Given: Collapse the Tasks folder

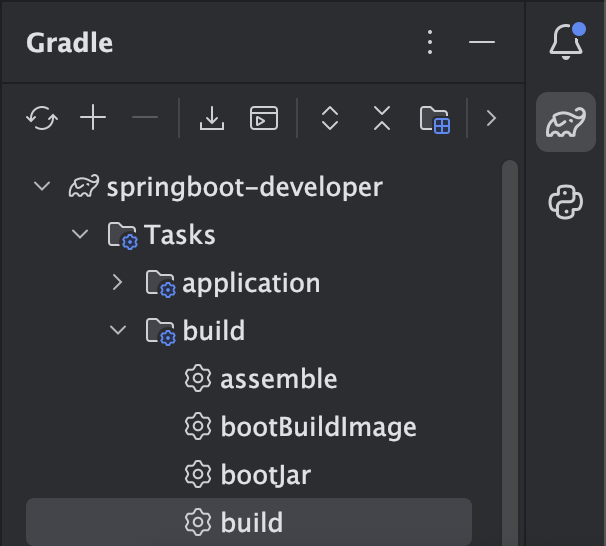Looking at the screenshot, I should click(x=80, y=234).
